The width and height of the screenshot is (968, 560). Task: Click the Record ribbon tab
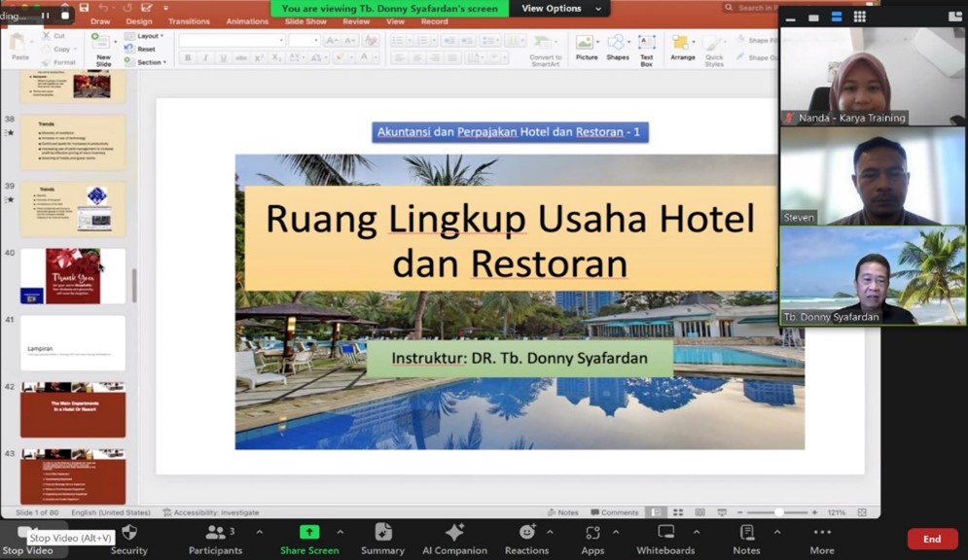434,21
